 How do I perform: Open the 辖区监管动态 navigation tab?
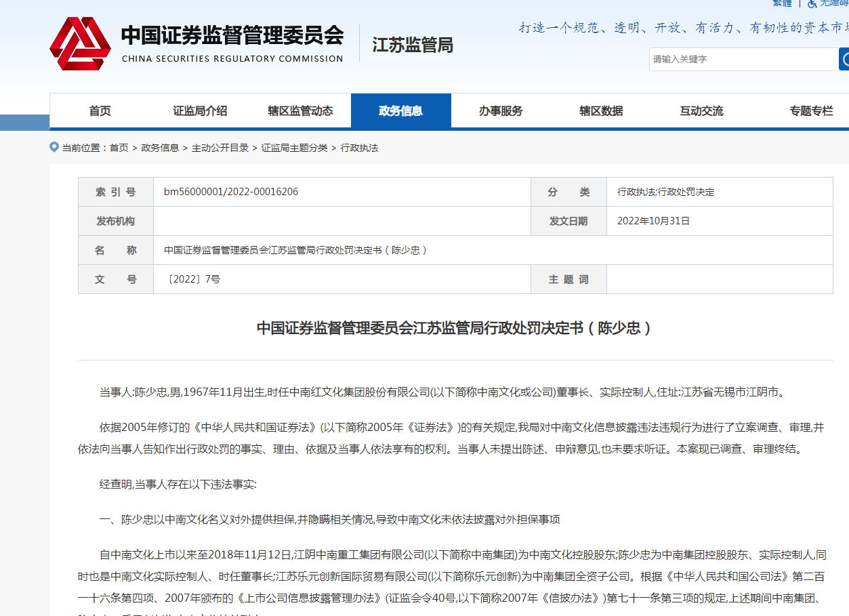tap(300, 111)
